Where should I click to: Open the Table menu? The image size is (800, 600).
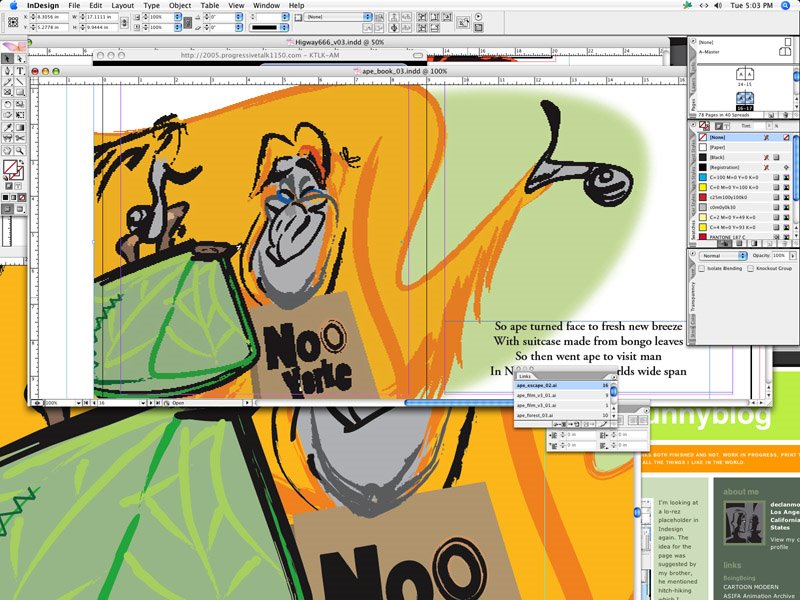210,6
